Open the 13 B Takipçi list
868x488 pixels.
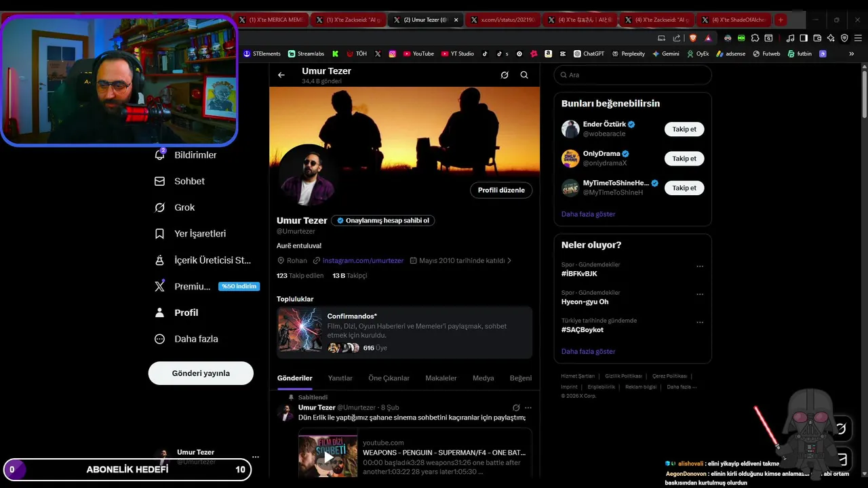(x=350, y=276)
